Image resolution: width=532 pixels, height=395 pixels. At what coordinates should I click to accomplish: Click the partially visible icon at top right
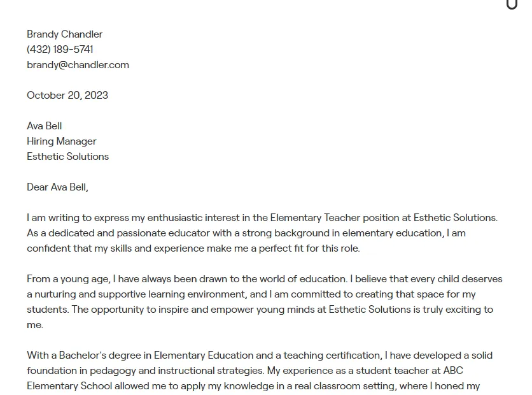pyautogui.click(x=512, y=4)
